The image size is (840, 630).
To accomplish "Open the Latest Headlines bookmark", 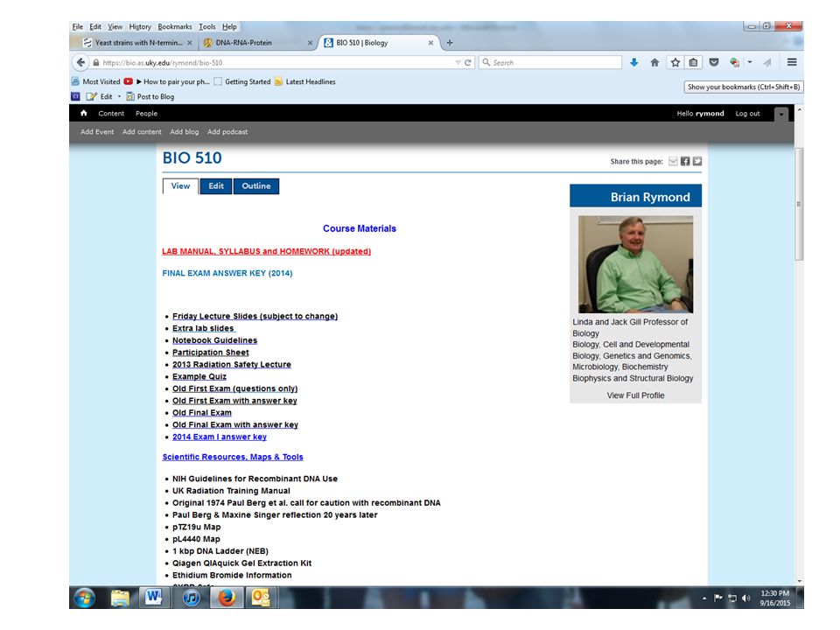I will (x=304, y=81).
